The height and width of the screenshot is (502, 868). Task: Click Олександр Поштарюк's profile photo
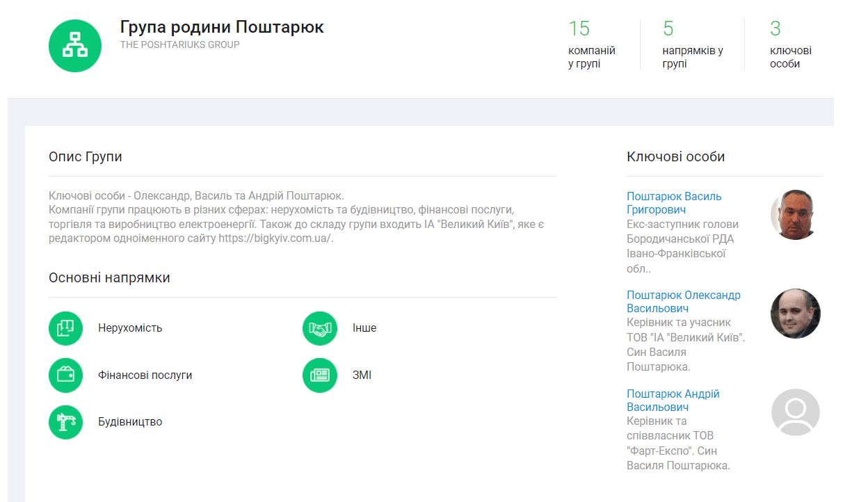pyautogui.click(x=796, y=314)
